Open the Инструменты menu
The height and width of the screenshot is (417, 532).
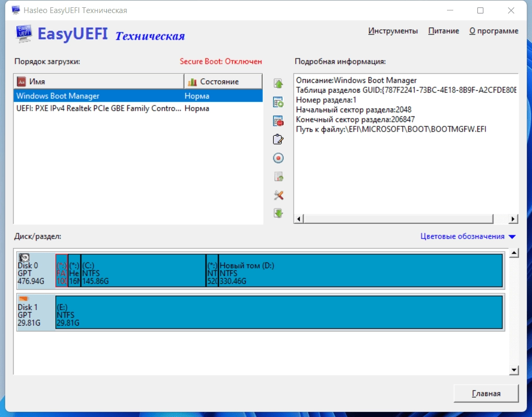(393, 31)
